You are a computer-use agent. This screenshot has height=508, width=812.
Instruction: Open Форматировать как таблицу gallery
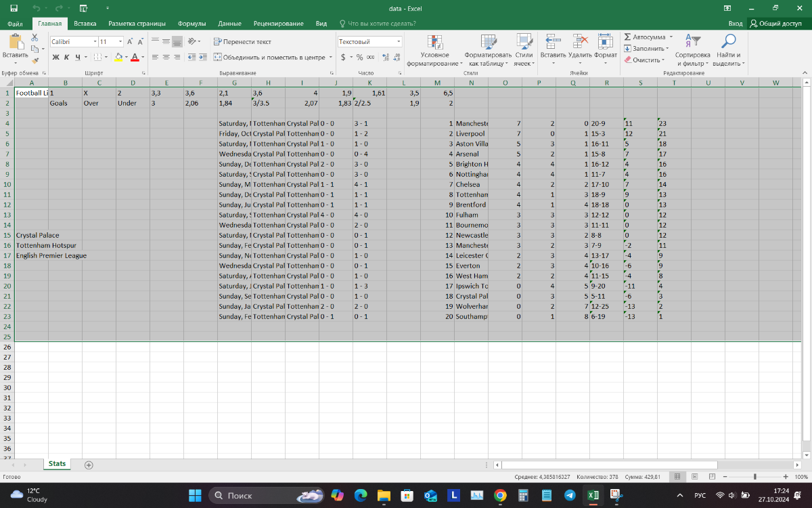488,49
